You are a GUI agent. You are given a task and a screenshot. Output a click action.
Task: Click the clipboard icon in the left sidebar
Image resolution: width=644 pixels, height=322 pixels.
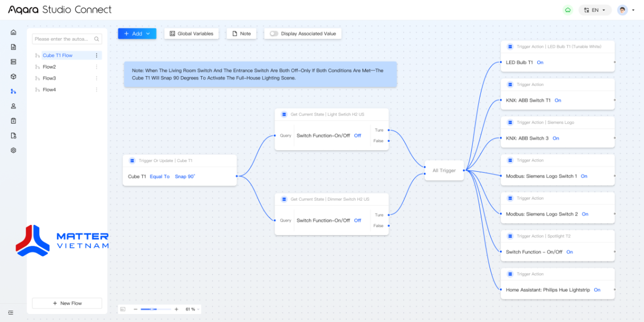(13, 121)
